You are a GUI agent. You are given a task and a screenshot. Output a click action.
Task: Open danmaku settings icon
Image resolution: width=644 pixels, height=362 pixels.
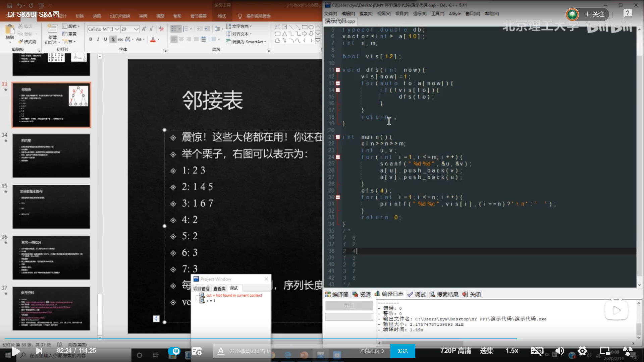click(197, 351)
